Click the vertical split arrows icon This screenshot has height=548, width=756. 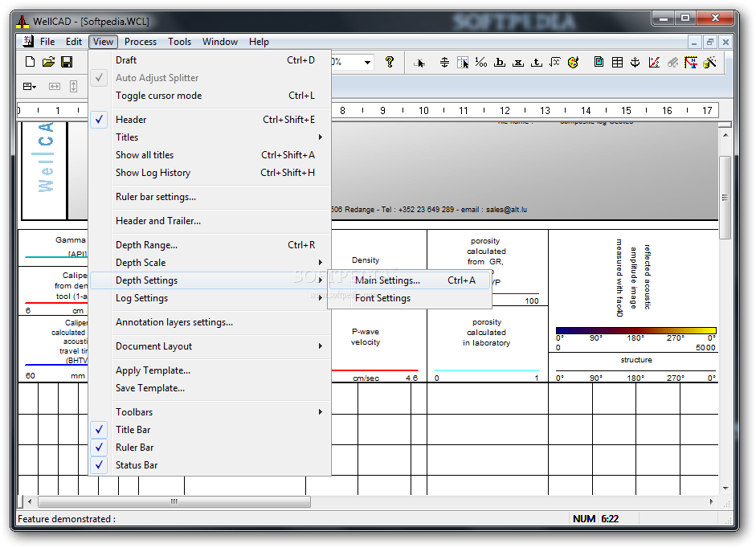pyautogui.click(x=444, y=62)
